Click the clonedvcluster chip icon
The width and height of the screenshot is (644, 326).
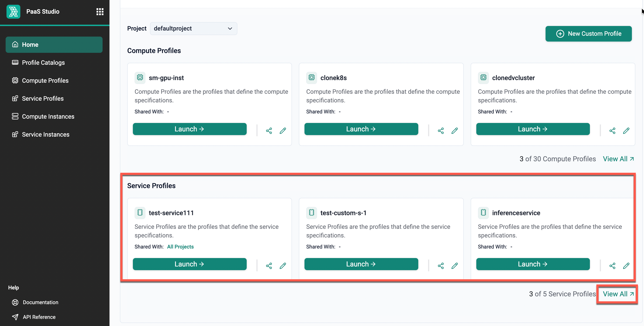(483, 77)
